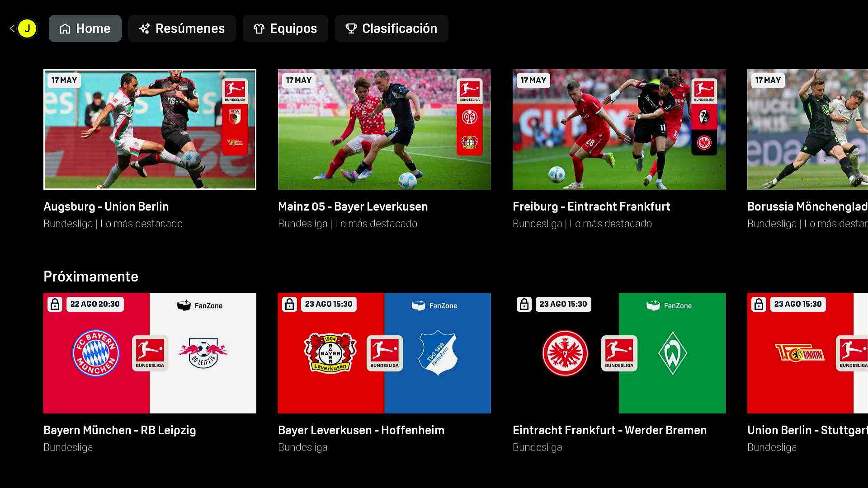This screenshot has height=488, width=868.
Task: Click Bundesliga logo on Union Berlin - Stuttgart card
Action: [853, 353]
